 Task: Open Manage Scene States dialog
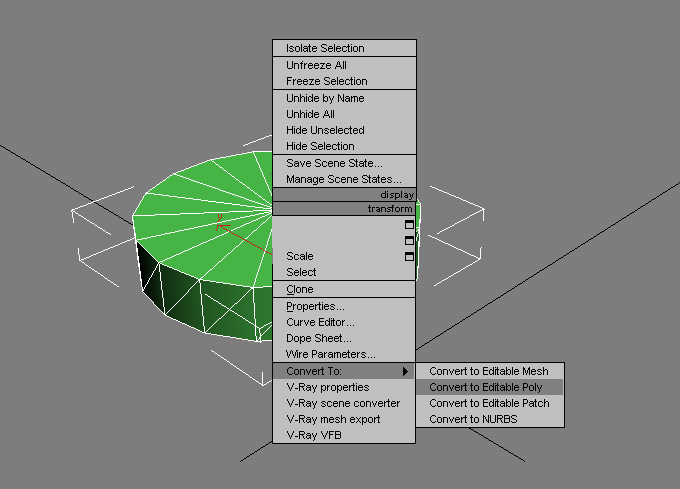pos(344,179)
